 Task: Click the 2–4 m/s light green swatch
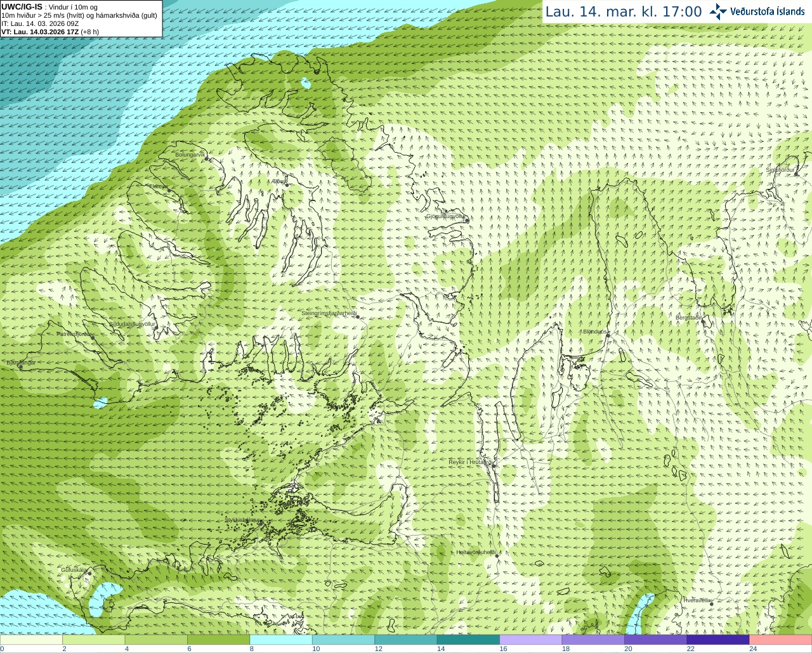(x=94, y=640)
